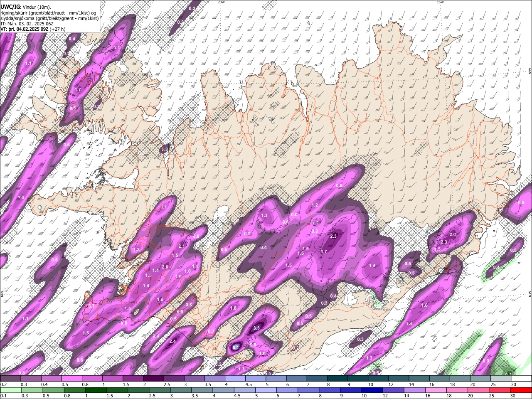Pick the bottom-row violet swatch between 14 and 16
Image resolution: width=532 pixels, height=399 pixels.
point(414,390)
